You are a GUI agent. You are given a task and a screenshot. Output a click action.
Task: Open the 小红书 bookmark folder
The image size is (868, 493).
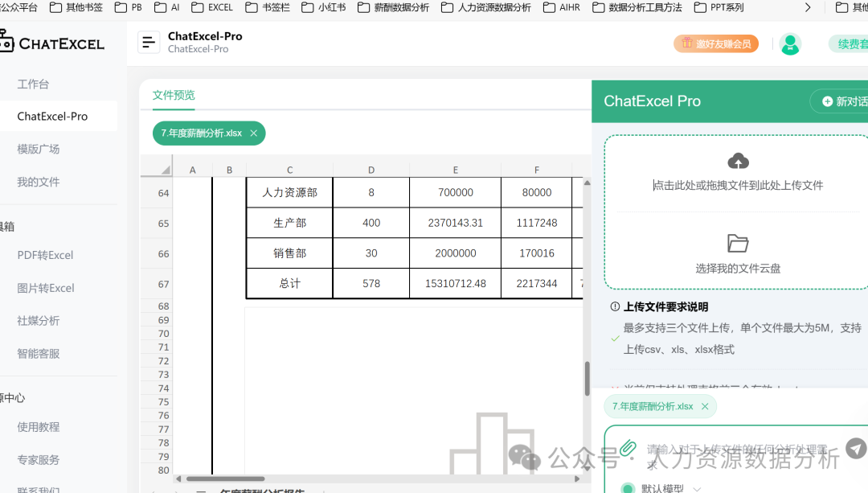click(324, 7)
